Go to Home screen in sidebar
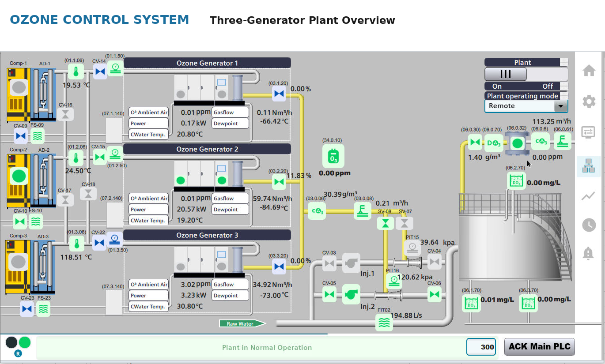Screen dimensions: 605x364 [589, 71]
